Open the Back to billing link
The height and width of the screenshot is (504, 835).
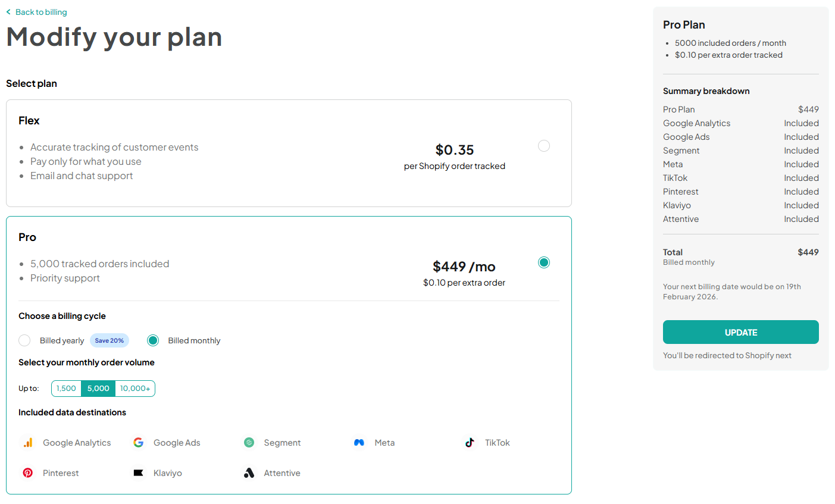point(40,11)
